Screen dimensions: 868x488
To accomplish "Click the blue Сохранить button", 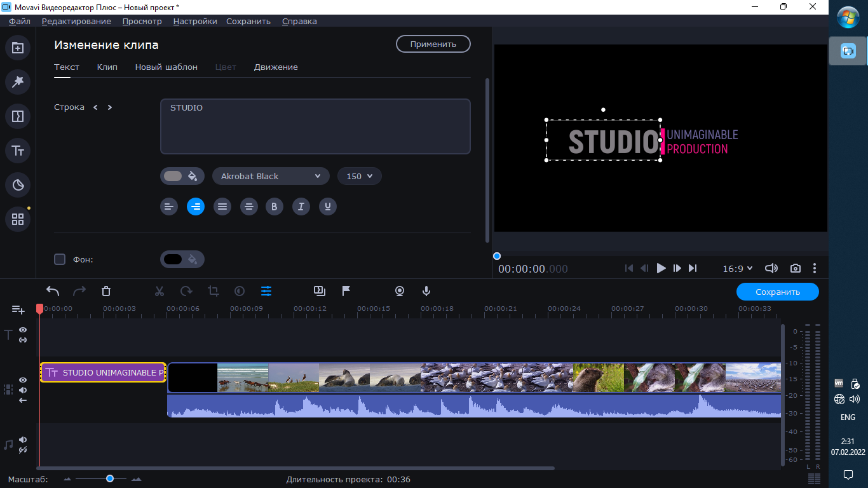I will 777,292.
